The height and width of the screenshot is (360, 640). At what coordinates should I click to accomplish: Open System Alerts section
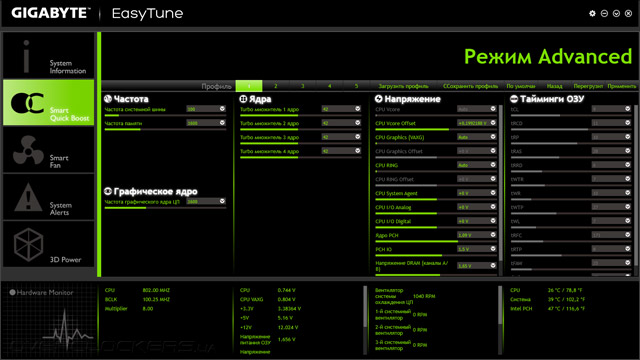coord(49,197)
